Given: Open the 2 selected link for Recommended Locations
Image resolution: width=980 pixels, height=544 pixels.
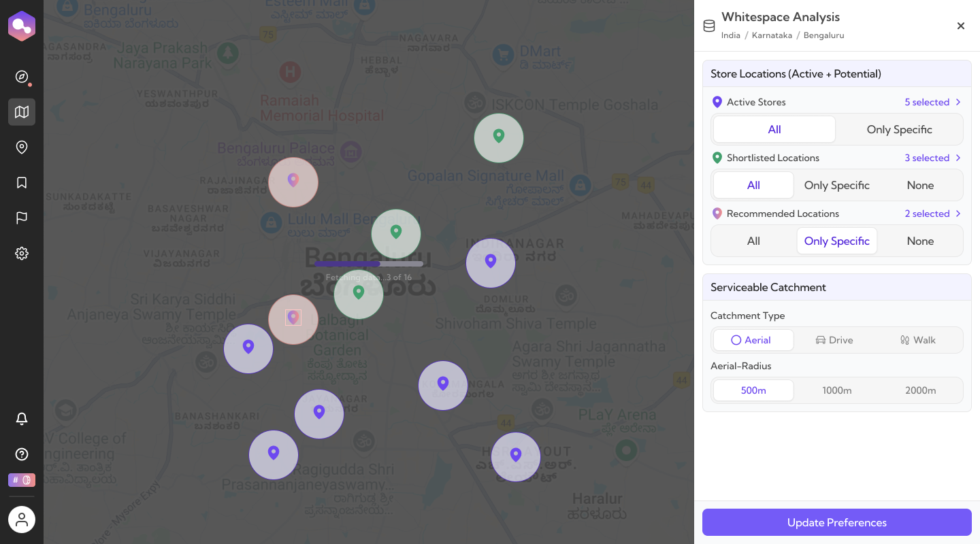Looking at the screenshot, I should click(x=927, y=214).
